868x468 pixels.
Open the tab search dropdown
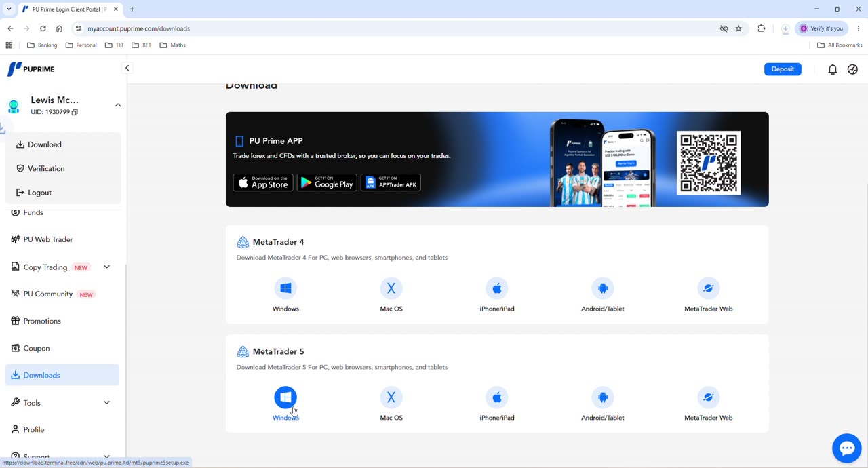tap(9, 9)
